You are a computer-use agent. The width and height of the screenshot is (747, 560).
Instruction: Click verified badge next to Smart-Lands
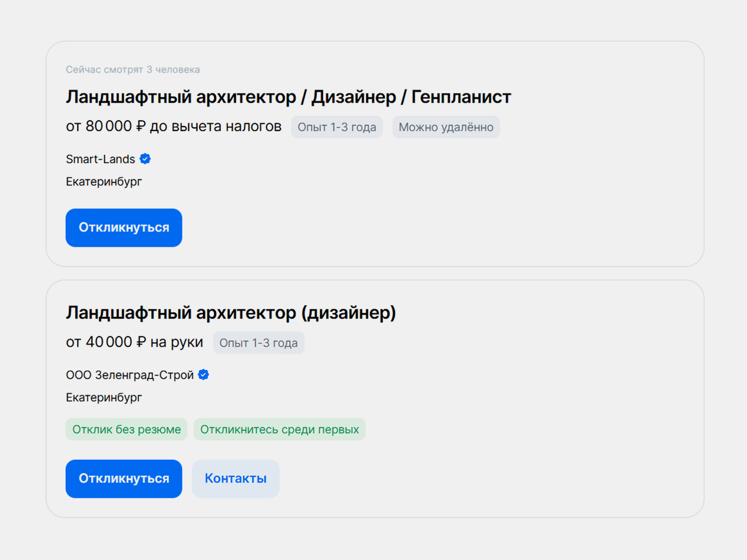point(145,159)
